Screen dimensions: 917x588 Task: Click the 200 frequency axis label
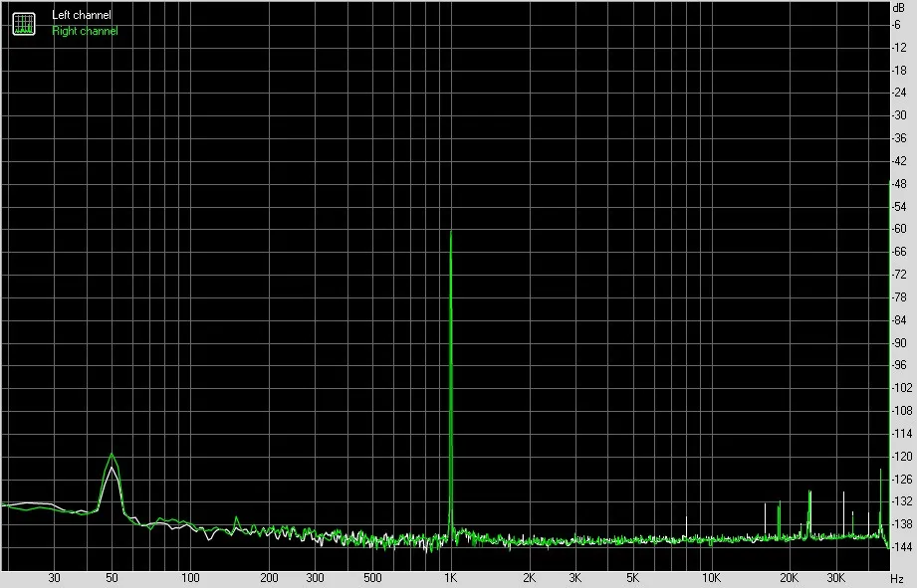coord(269,578)
